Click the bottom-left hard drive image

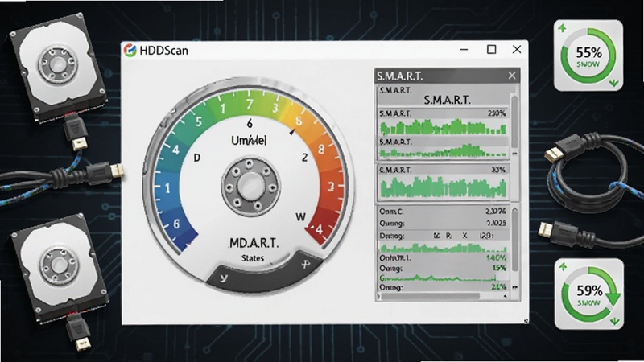click(60, 267)
